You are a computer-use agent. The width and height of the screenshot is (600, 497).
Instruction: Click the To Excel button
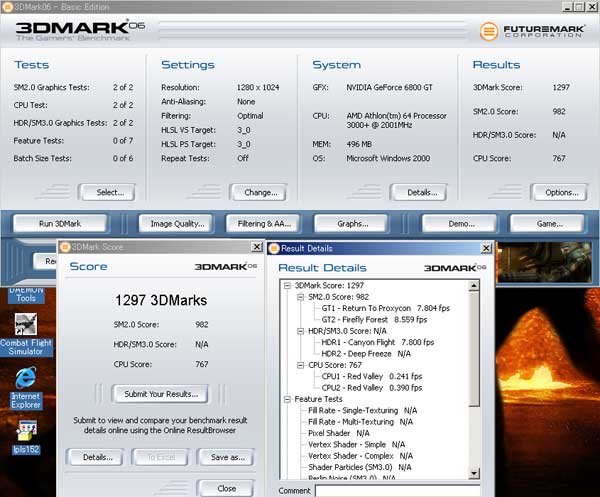tap(161, 457)
